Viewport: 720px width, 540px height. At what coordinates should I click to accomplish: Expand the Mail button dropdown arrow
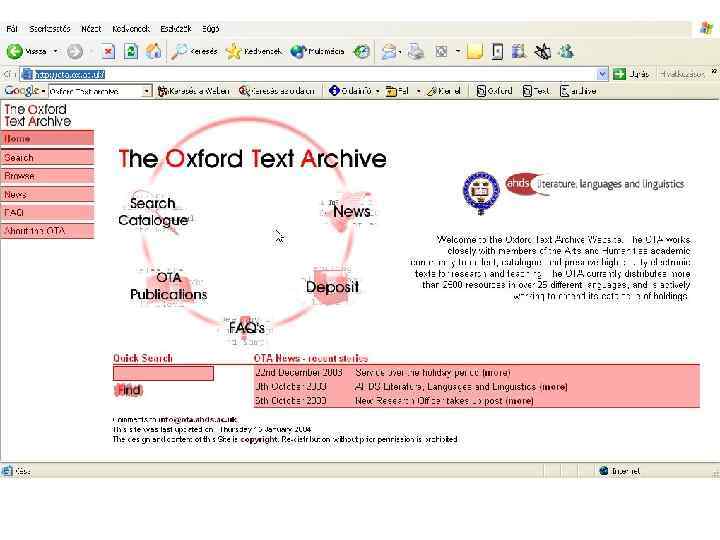pos(400,52)
